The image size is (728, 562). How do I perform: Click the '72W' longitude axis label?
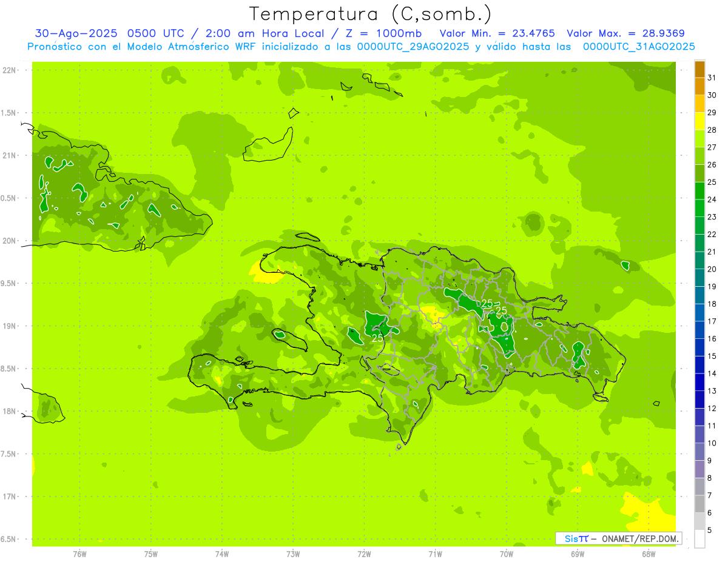pos(364,554)
